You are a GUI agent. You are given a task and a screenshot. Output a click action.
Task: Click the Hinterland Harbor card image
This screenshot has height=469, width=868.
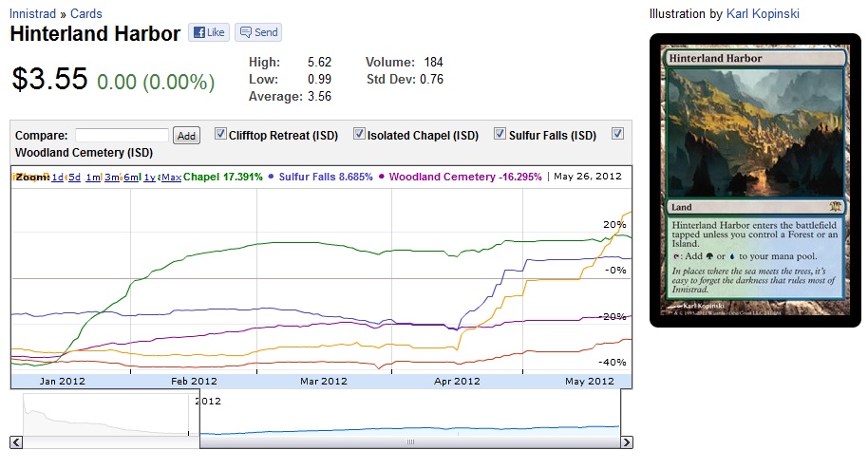pos(755,180)
